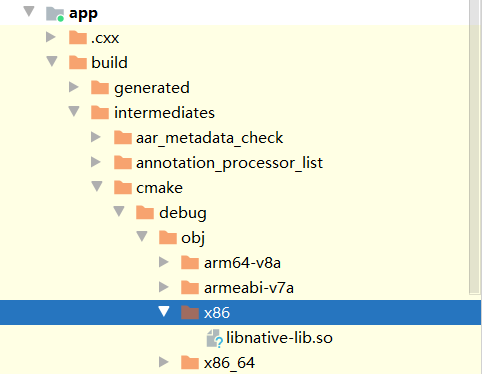Screen dimensions: 482x374
Task: Click the x86_64 folder icon
Action: tap(190, 363)
